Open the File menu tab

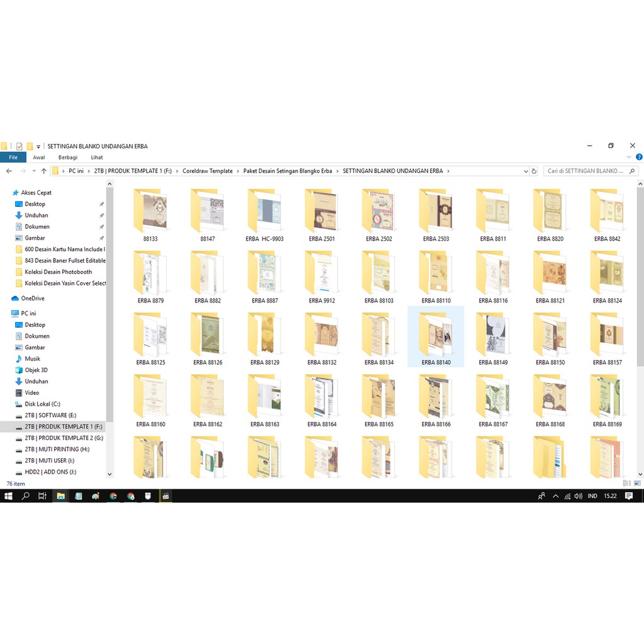pos(13,157)
